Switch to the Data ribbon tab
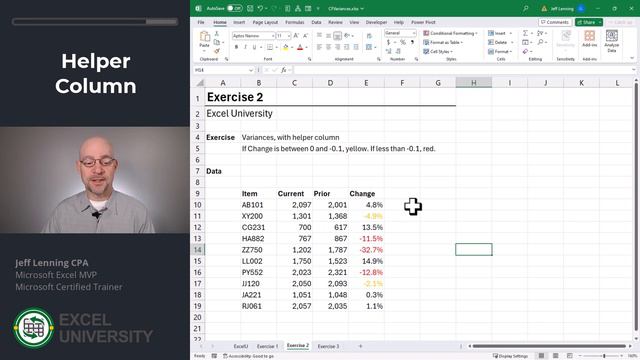 click(316, 22)
